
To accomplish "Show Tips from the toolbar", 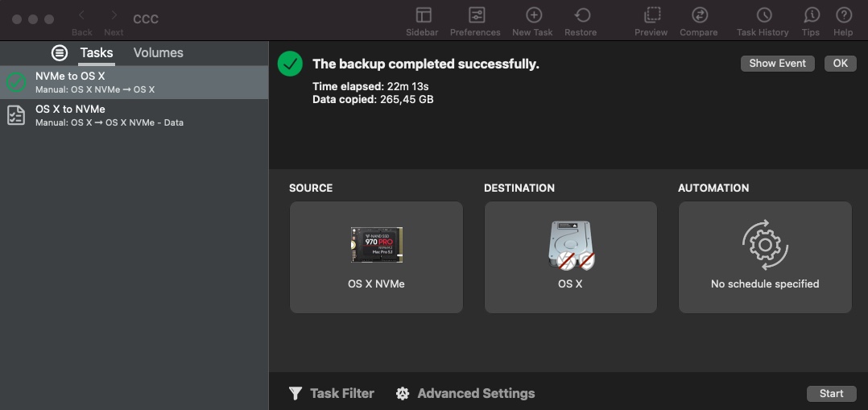I will point(812,15).
